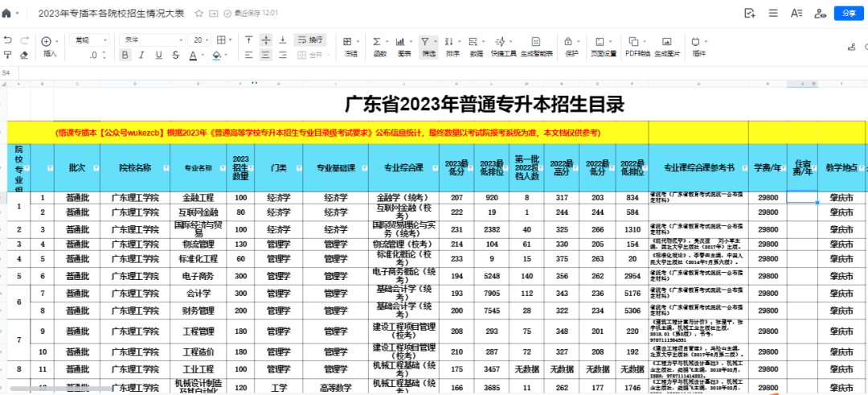Click the font color A swatch

193,55
